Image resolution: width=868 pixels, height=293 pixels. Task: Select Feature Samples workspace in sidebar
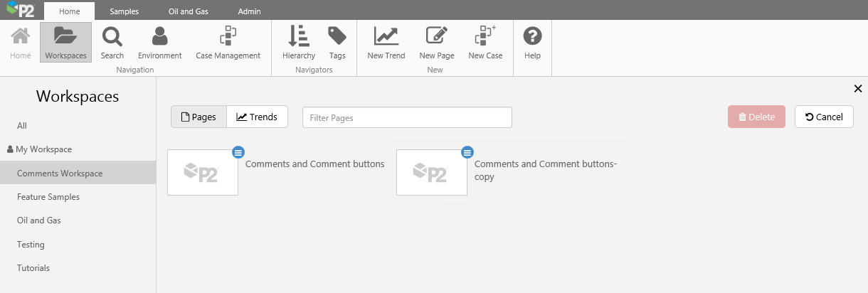pyautogui.click(x=48, y=197)
